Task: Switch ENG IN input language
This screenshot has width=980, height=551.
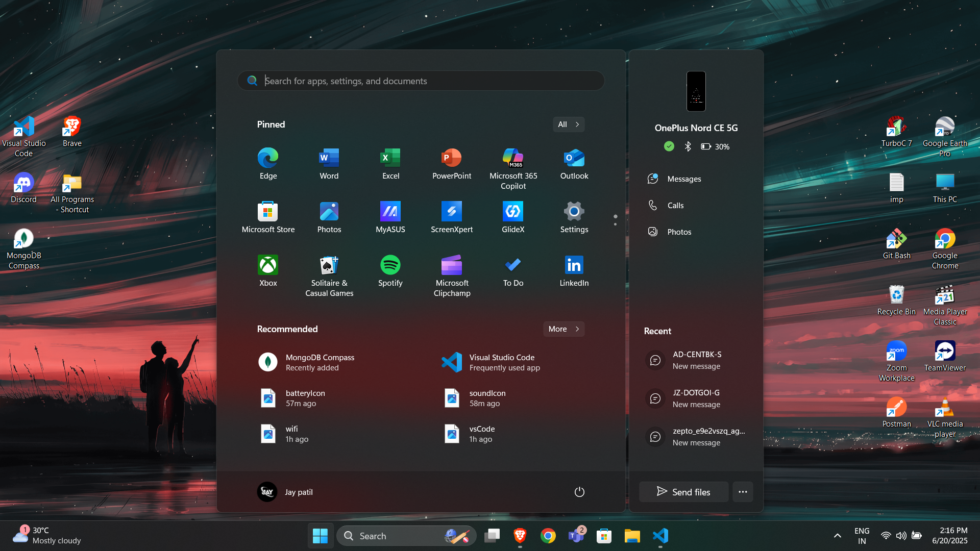Action: (x=862, y=536)
